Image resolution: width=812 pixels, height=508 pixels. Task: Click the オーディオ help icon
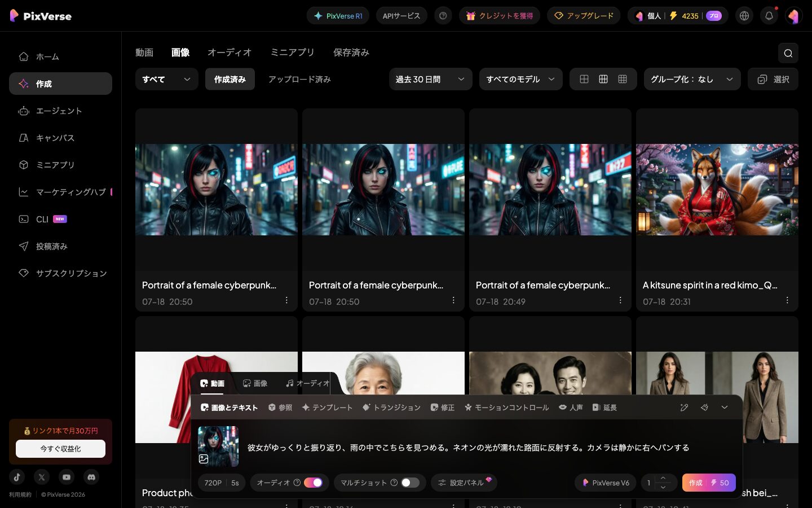297,483
